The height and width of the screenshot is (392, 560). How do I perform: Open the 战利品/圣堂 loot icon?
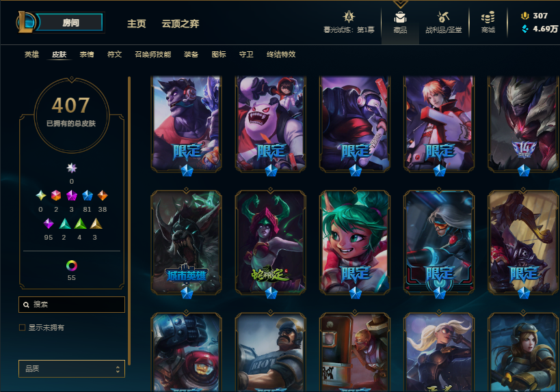(443, 17)
